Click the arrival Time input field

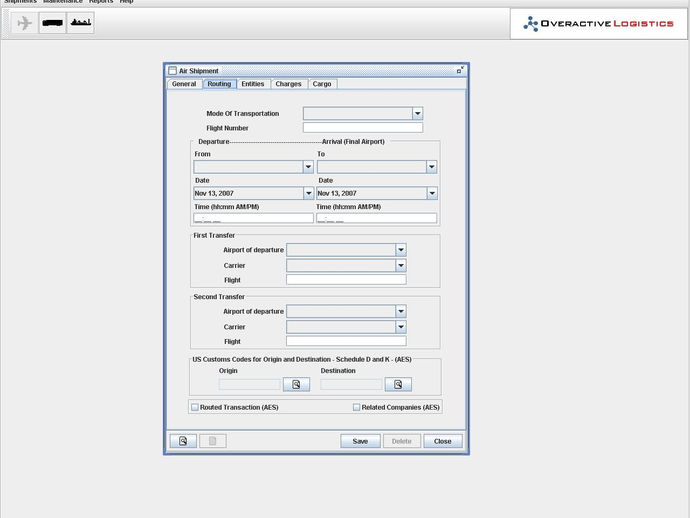pyautogui.click(x=377, y=218)
